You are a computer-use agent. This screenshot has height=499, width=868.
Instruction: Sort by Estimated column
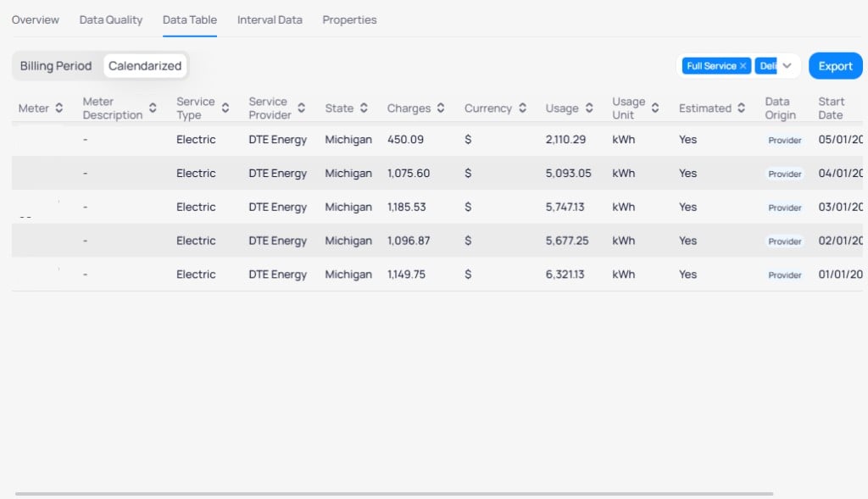(741, 108)
